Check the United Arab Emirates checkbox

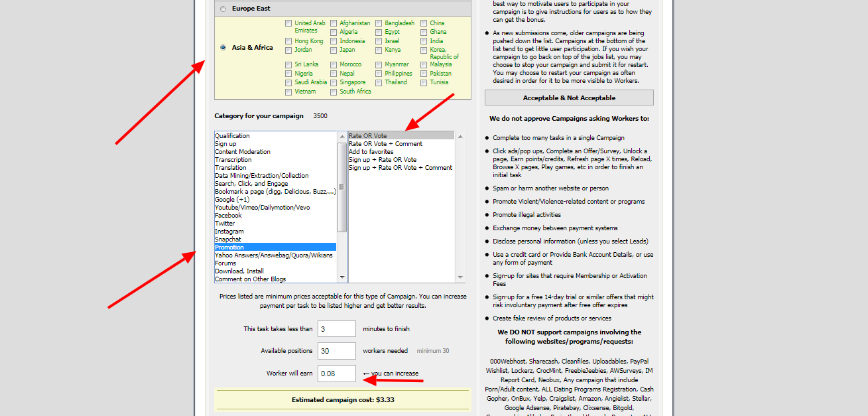288,23
